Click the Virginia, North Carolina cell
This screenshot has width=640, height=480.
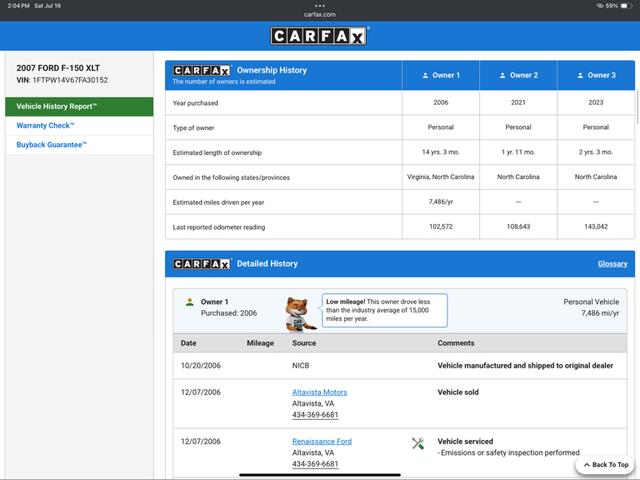tap(440, 177)
